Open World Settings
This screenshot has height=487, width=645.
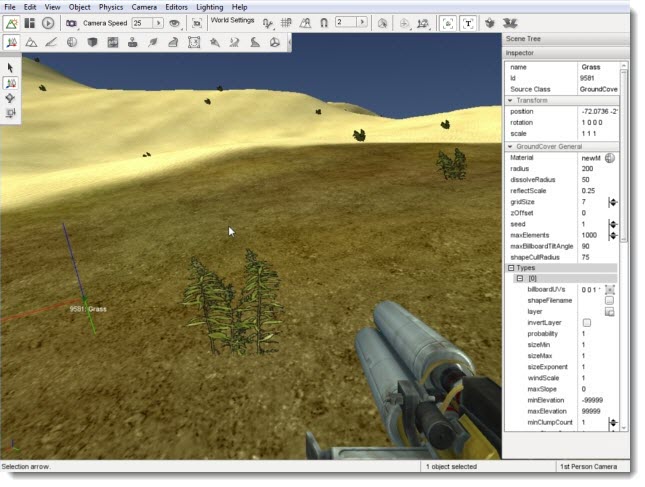click(232, 20)
